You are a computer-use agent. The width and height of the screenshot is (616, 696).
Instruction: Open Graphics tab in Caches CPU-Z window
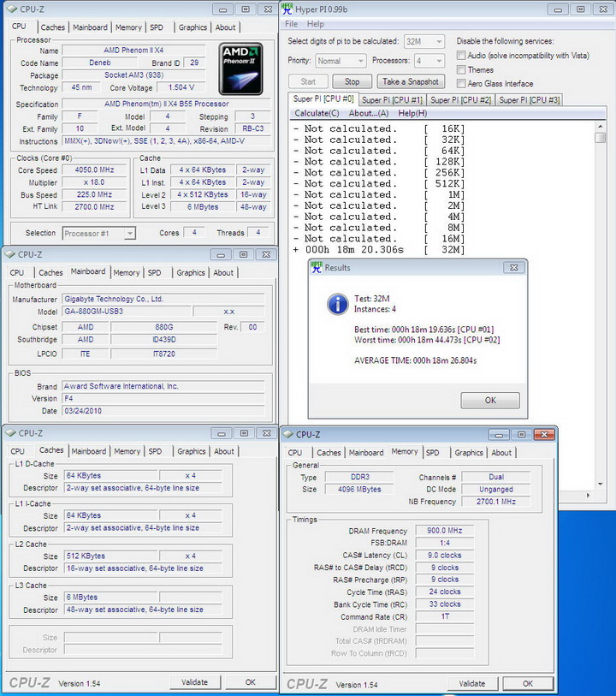point(191,451)
